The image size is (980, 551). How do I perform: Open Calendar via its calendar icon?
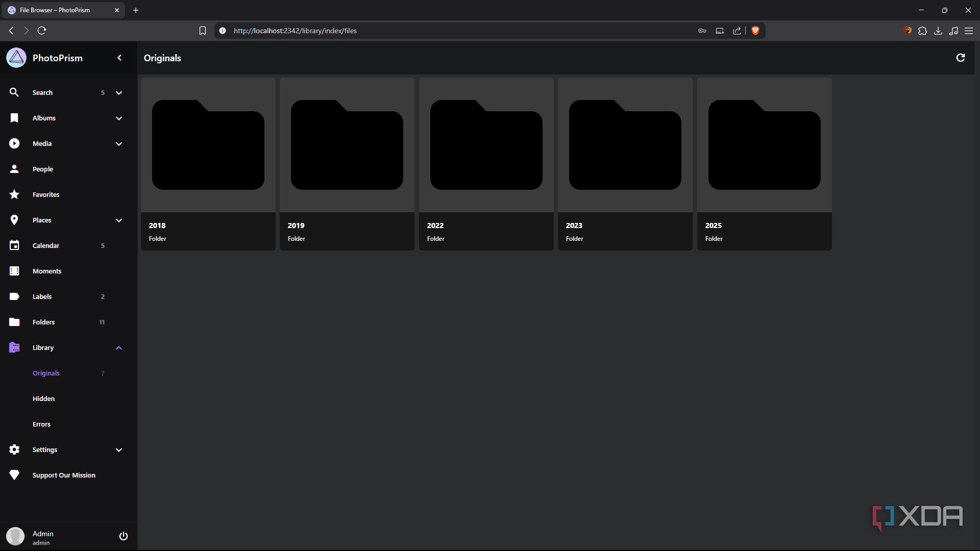click(14, 245)
